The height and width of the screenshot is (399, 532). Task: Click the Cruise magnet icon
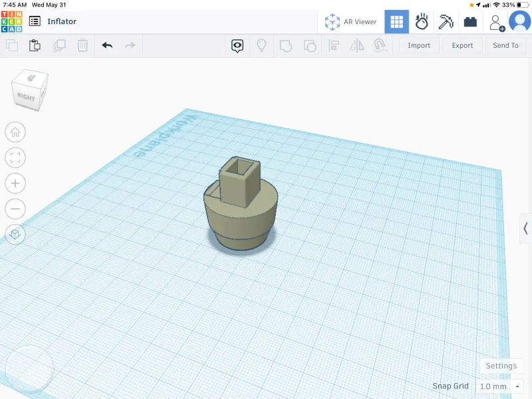click(380, 45)
